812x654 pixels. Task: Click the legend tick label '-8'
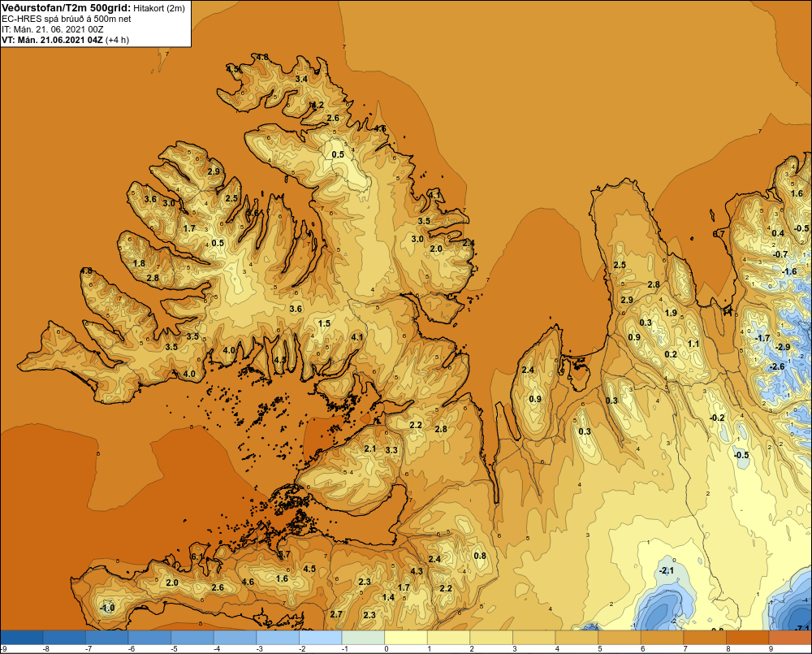45,649
